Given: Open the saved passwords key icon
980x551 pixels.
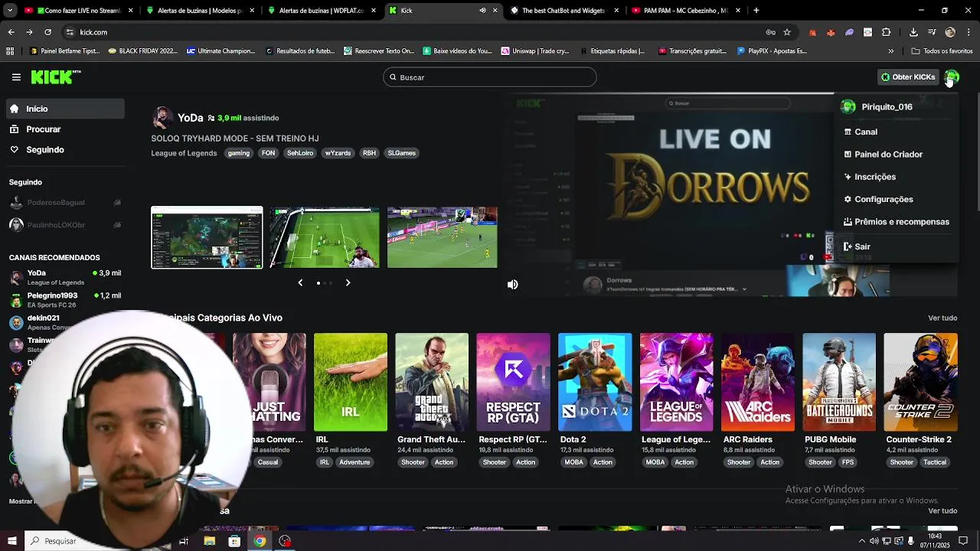Looking at the screenshot, I should click(770, 32).
